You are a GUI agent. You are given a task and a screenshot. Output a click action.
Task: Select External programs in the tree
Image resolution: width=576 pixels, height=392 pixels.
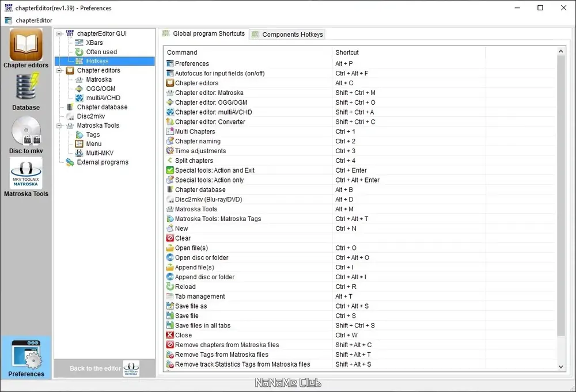tap(103, 162)
